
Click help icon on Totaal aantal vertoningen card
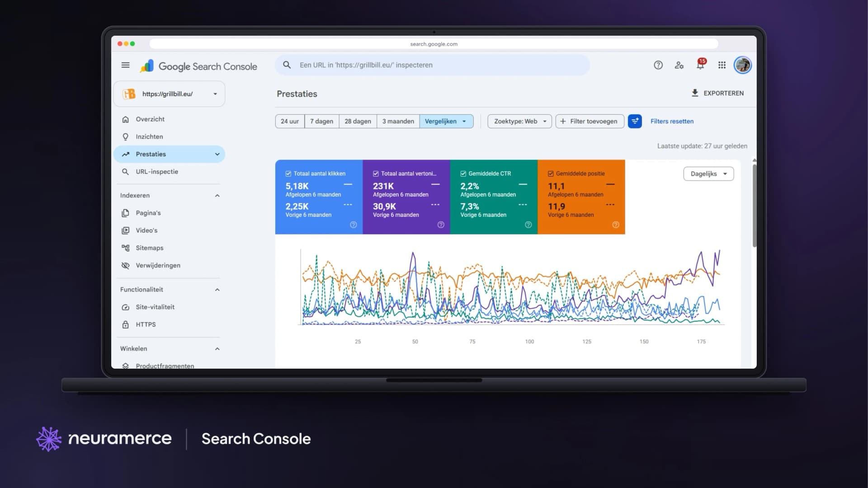pos(441,225)
